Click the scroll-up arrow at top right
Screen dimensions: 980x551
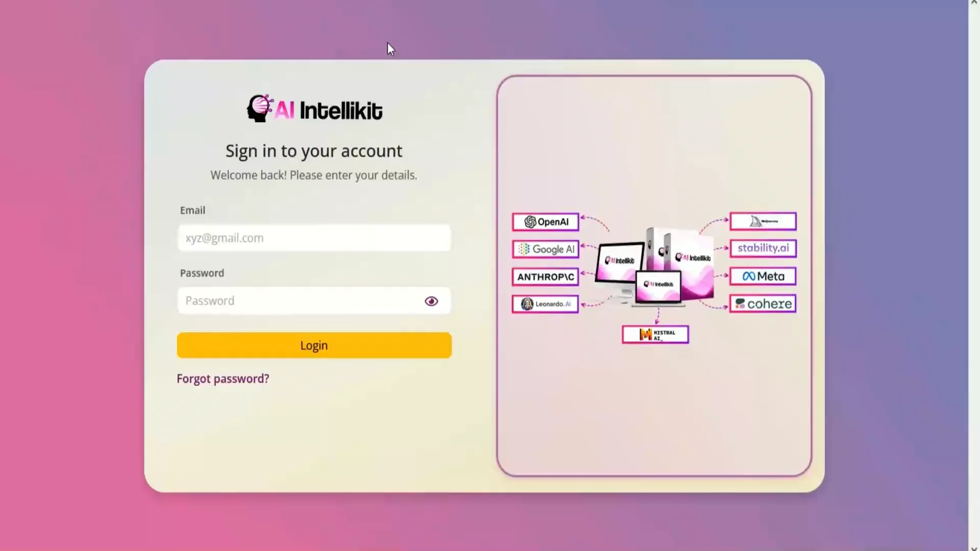[x=974, y=4]
